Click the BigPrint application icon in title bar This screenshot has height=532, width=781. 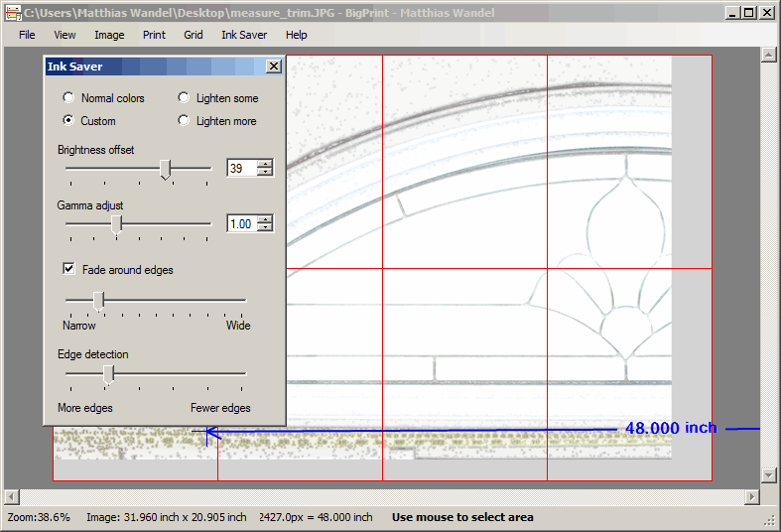coord(13,13)
